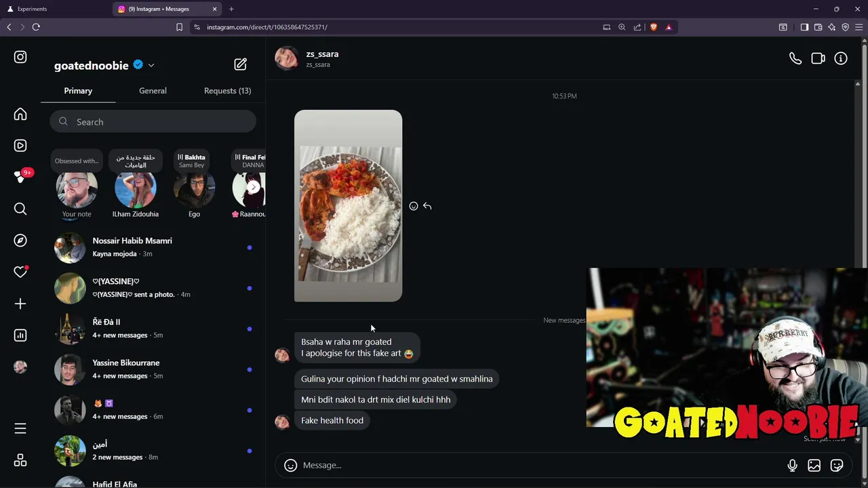The height and width of the screenshot is (488, 868).
Task: Open the Also from Meta grid icon
Action: pyautogui.click(x=20, y=460)
